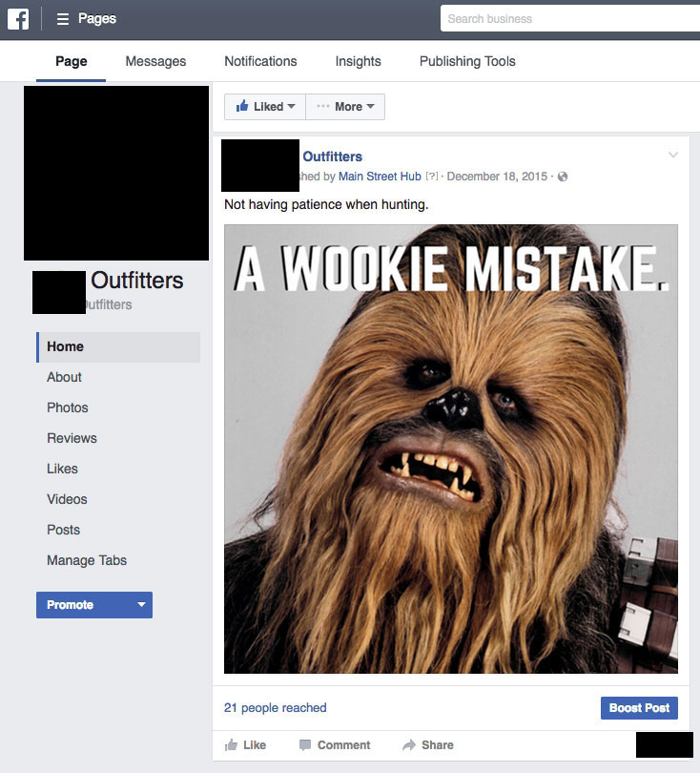Click the [?] help icon beside Main Street Hub
The width and height of the screenshot is (700, 773).
point(431,177)
